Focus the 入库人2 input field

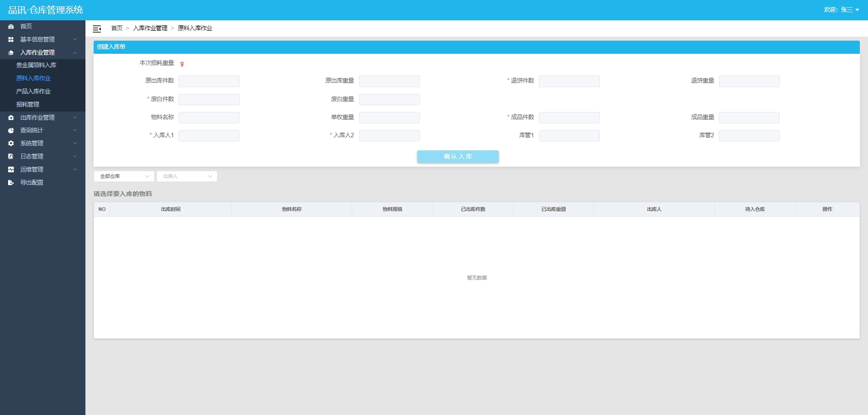click(x=389, y=135)
